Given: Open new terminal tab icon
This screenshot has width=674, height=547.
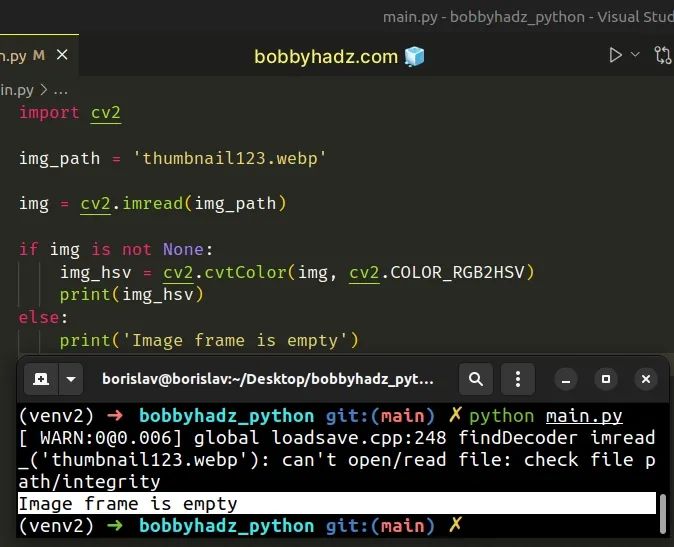Looking at the screenshot, I should point(41,379).
